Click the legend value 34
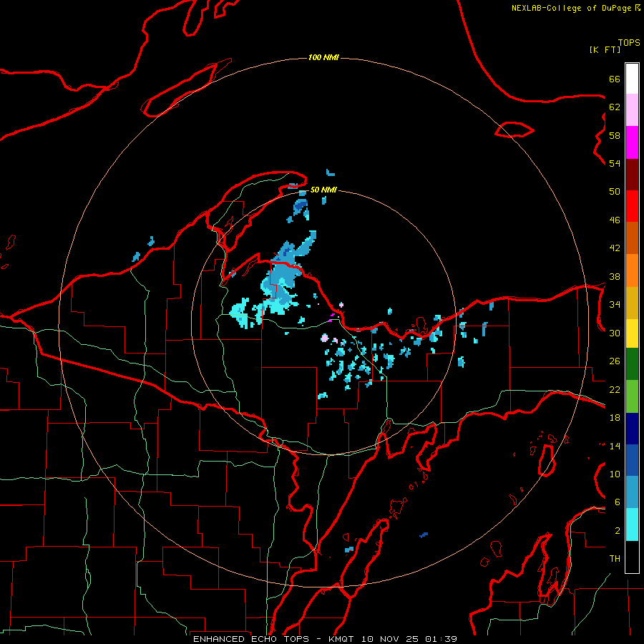Screen dimensions: 644x644 click(x=615, y=305)
